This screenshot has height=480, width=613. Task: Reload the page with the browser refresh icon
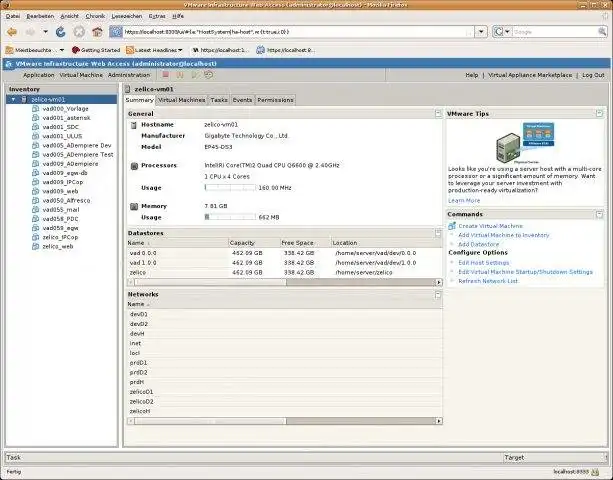(x=61, y=32)
